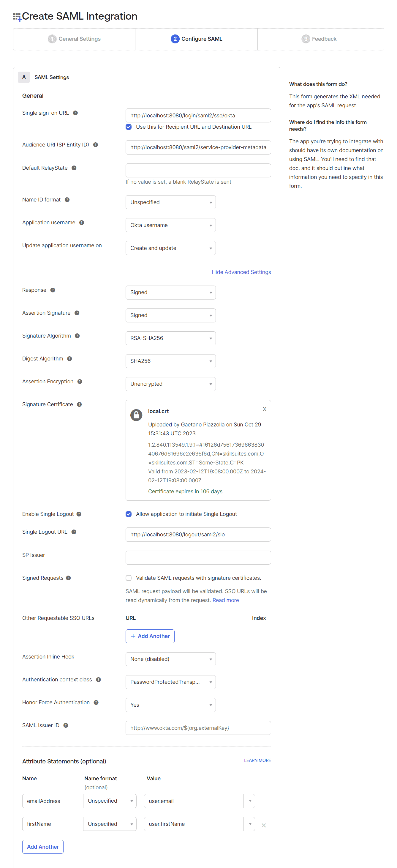Enable Validate SAML requests with signature certificates

click(x=128, y=578)
